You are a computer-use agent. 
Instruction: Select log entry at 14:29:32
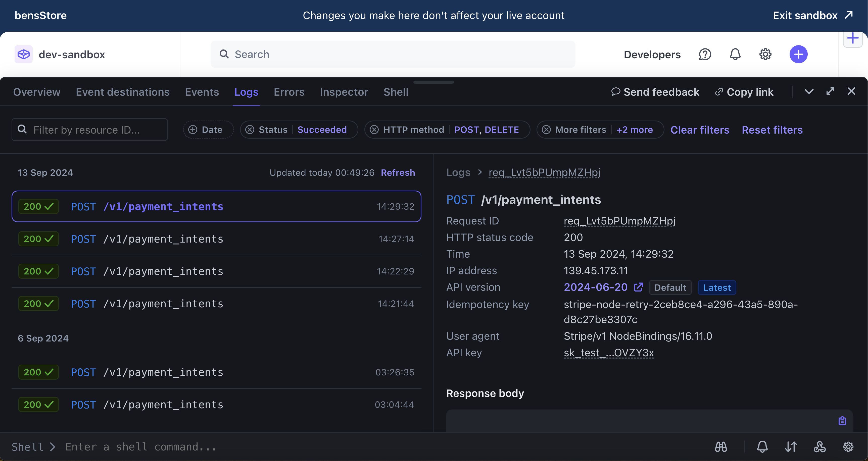[216, 206]
